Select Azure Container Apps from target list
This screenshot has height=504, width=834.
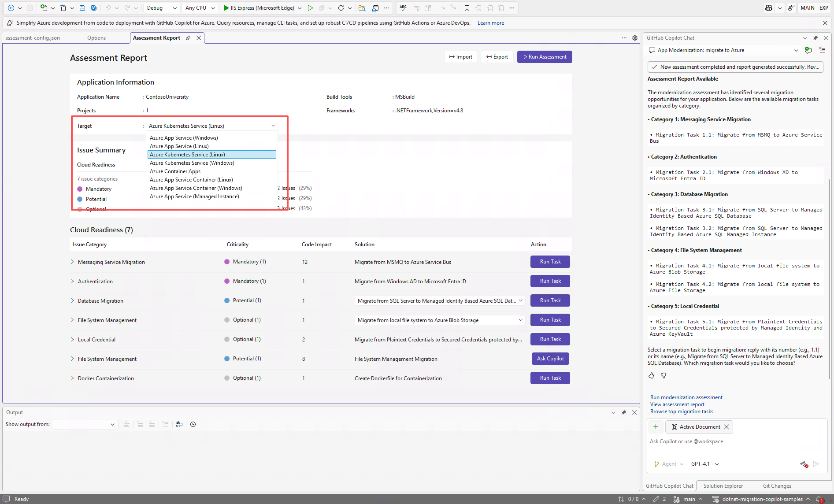click(x=175, y=171)
